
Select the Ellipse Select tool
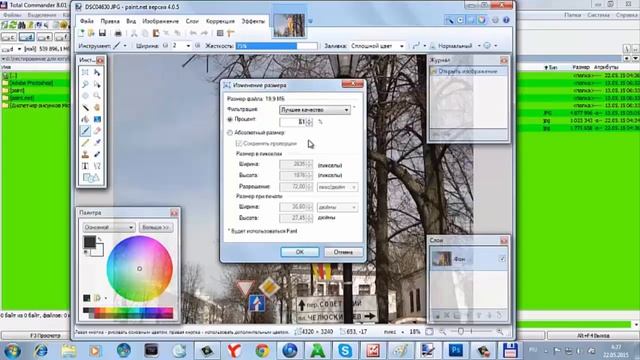85,96
